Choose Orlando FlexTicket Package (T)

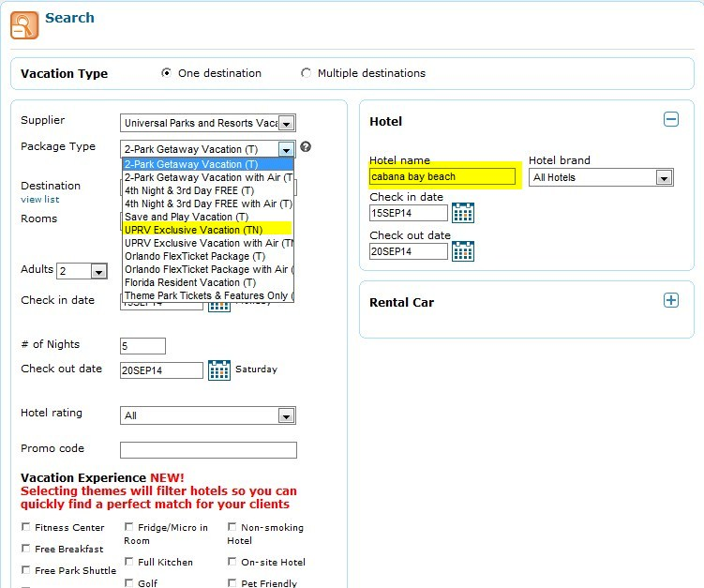point(208,256)
